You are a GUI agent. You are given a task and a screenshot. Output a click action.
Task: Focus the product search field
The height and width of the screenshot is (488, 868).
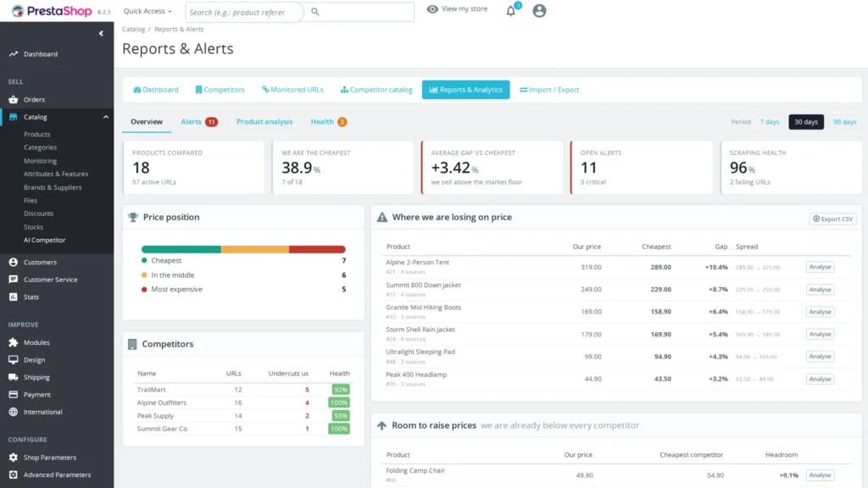244,12
